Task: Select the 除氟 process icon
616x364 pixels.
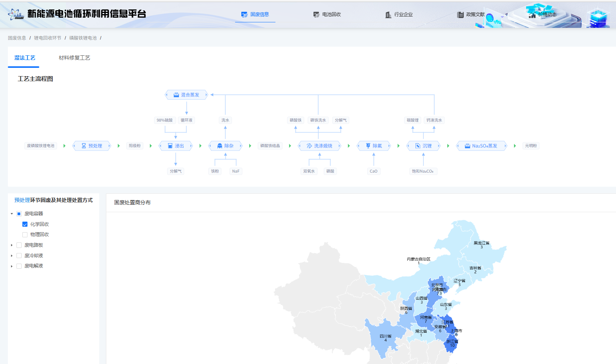Action: (x=368, y=146)
